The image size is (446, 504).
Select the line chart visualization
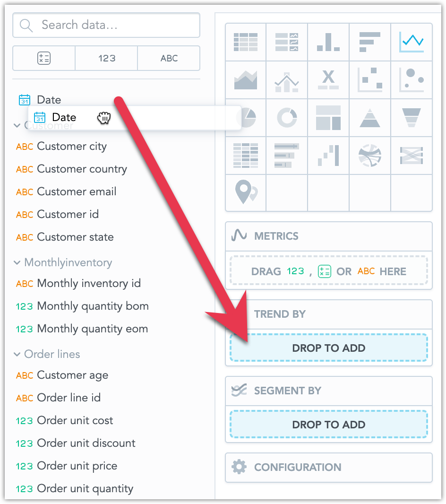[x=411, y=42]
